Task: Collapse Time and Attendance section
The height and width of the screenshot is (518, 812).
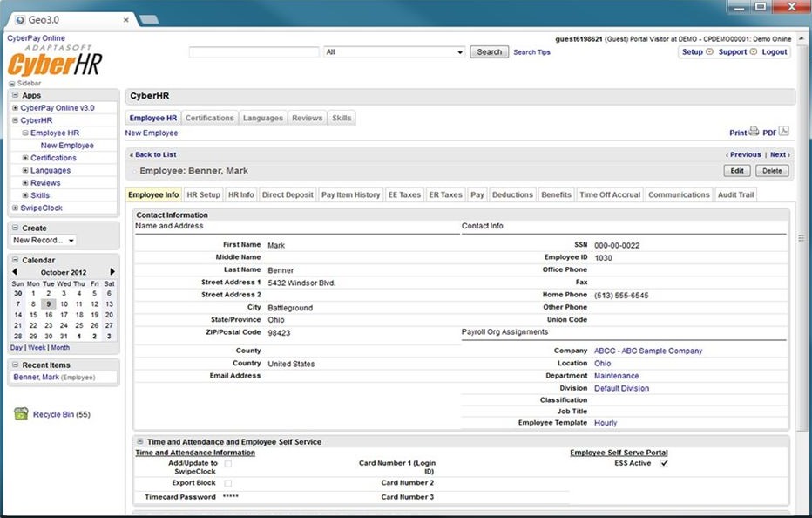Action: tap(139, 441)
